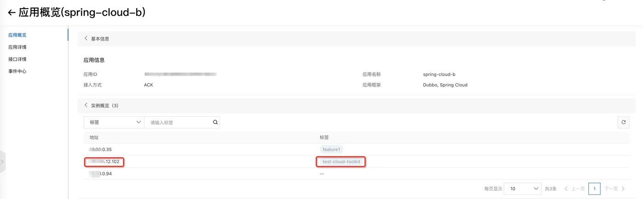The image size is (644, 199).
Task: Go to 事件中心 in the left menu
Action: 17,71
